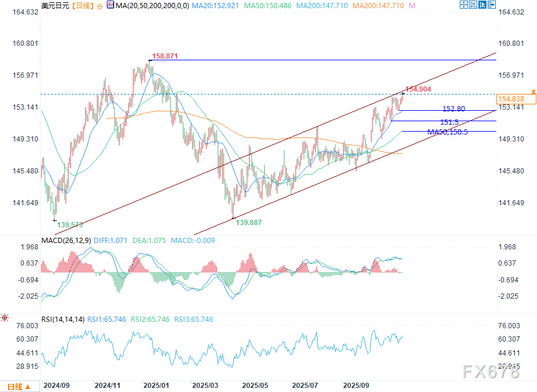Click the orange alert icon above the 154.838 price tag

click(x=534, y=92)
